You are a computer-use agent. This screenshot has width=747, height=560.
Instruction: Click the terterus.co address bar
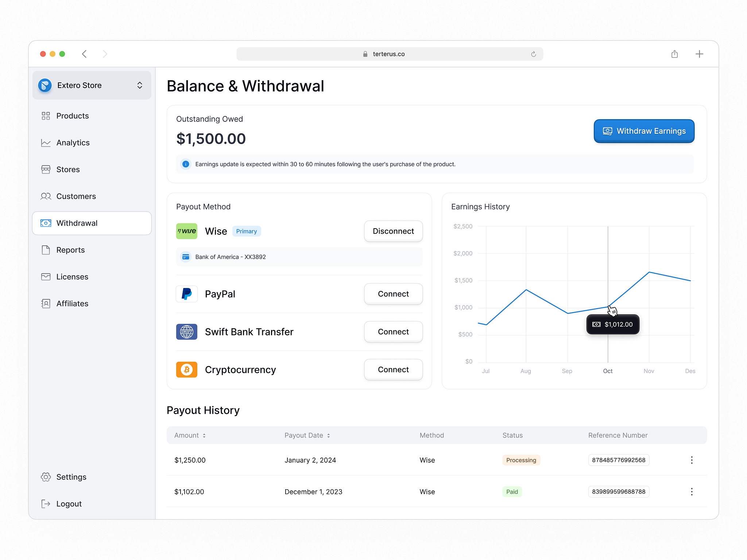click(x=388, y=54)
